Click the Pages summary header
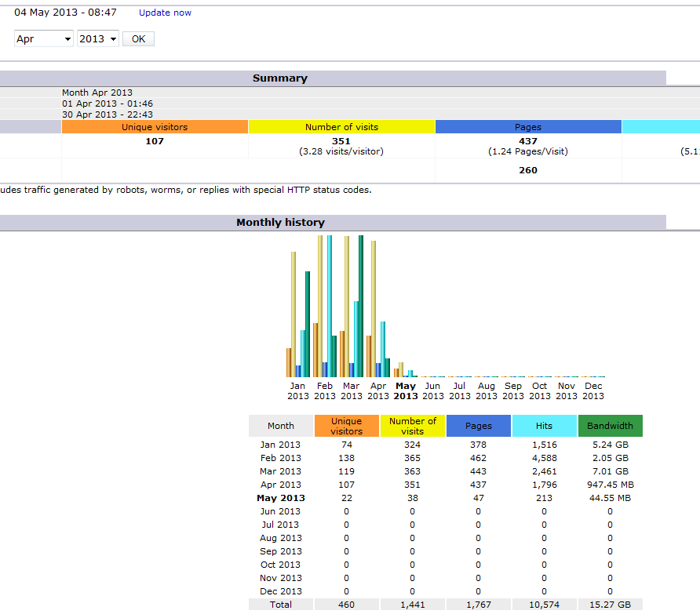 [528, 127]
